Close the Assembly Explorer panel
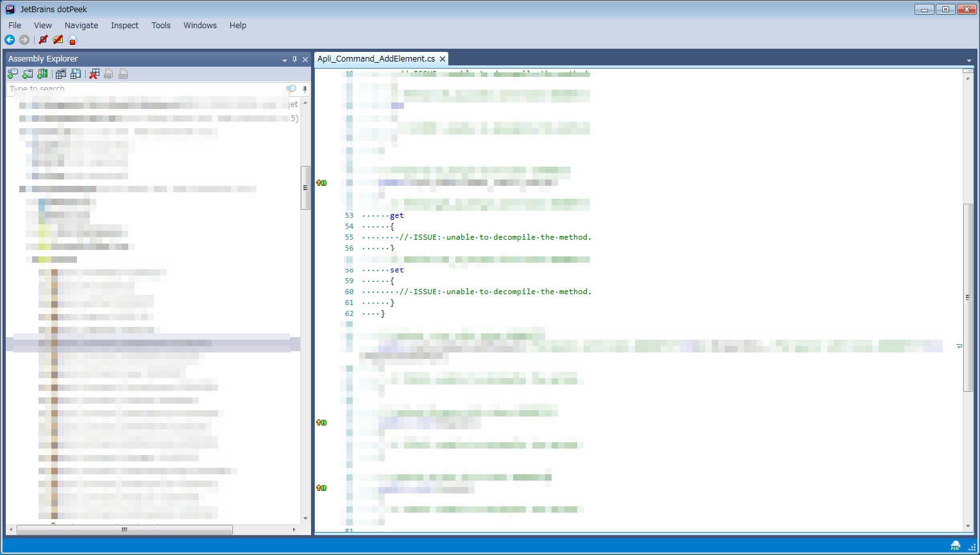980x555 pixels. [305, 59]
